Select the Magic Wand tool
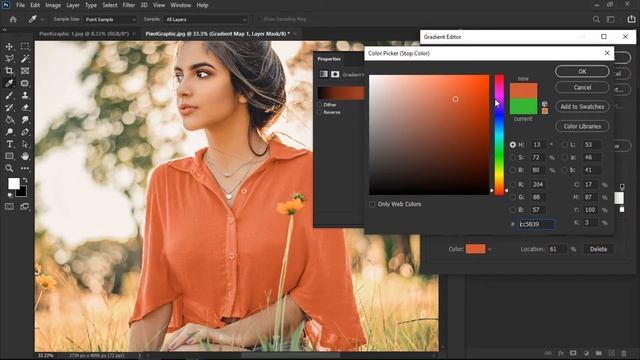 point(25,59)
